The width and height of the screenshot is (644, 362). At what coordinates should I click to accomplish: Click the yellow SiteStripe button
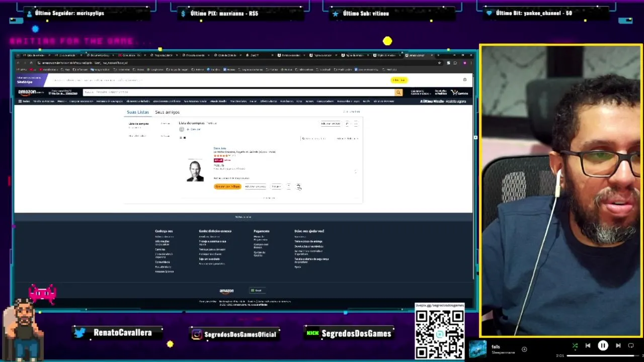(x=398, y=80)
